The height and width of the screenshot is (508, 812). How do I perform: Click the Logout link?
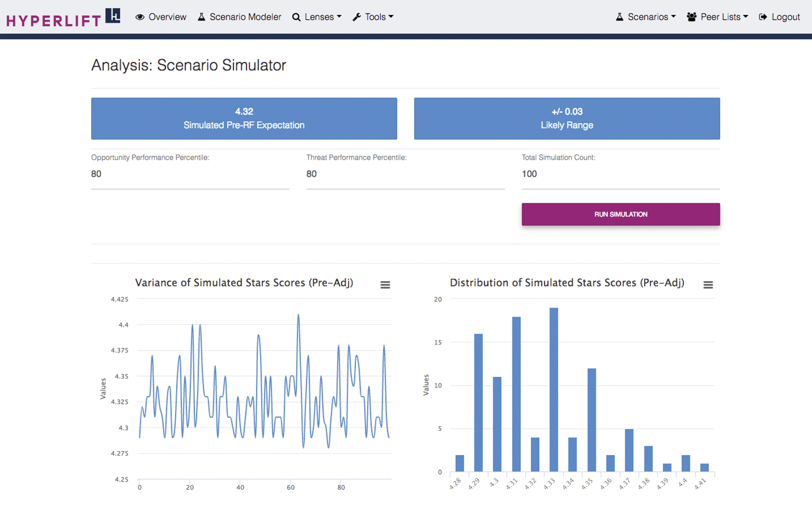[x=785, y=17]
